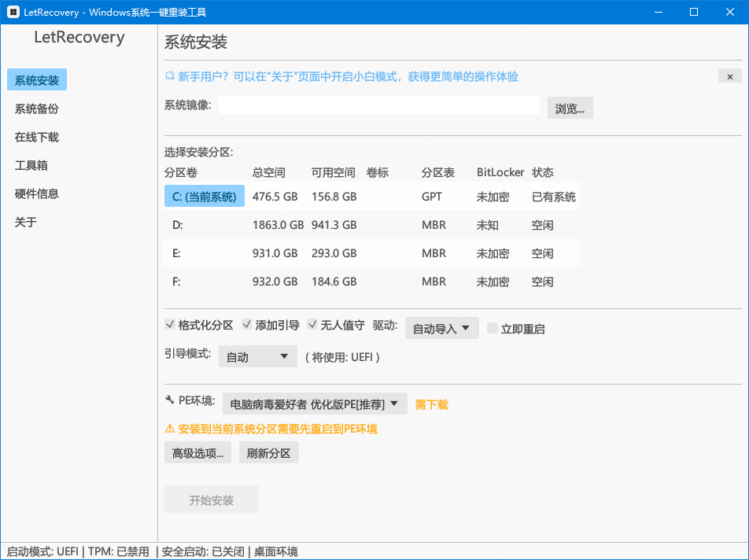Switch to the 系统备份 page
749x560 pixels.
[x=37, y=109]
